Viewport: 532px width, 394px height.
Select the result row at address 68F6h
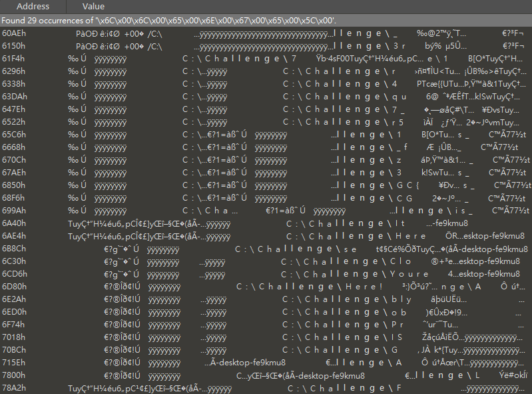[266, 198]
